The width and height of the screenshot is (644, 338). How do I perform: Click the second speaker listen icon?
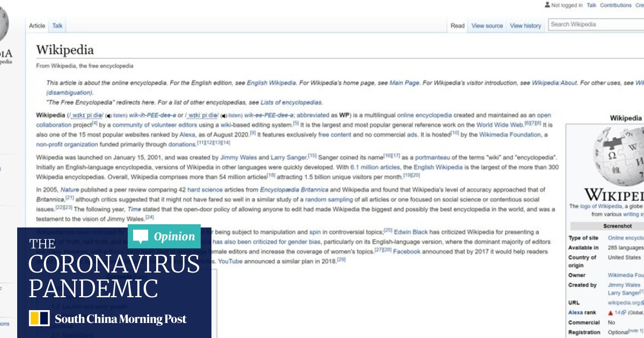point(224,115)
